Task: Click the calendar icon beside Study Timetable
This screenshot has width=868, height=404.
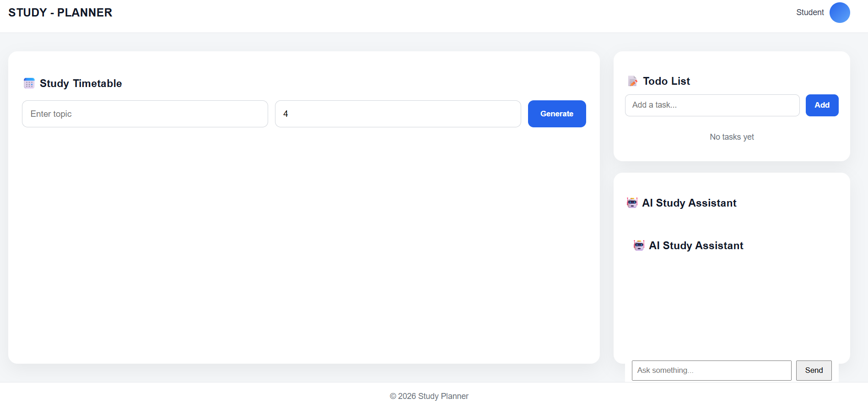Action: [29, 83]
